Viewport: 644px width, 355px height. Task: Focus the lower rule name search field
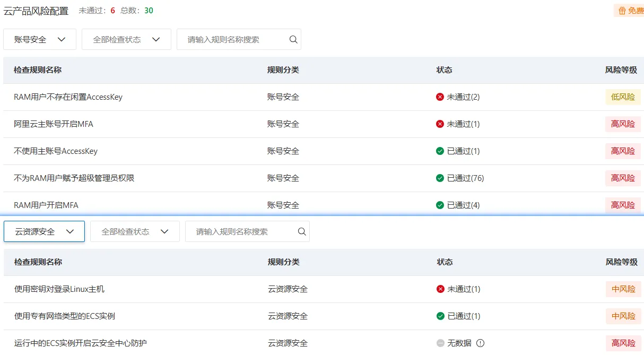point(241,231)
